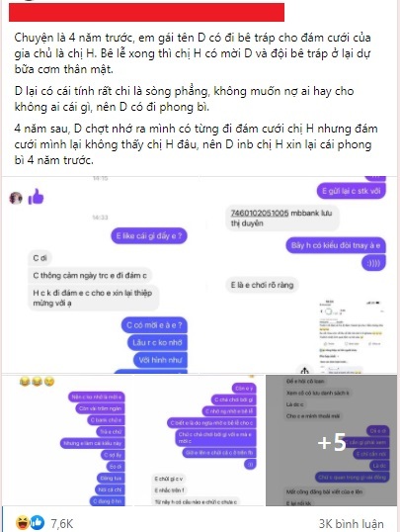This screenshot has width=400, height=532.
Task: Click the share icon below phone screenshot
Action: (304, 370)
